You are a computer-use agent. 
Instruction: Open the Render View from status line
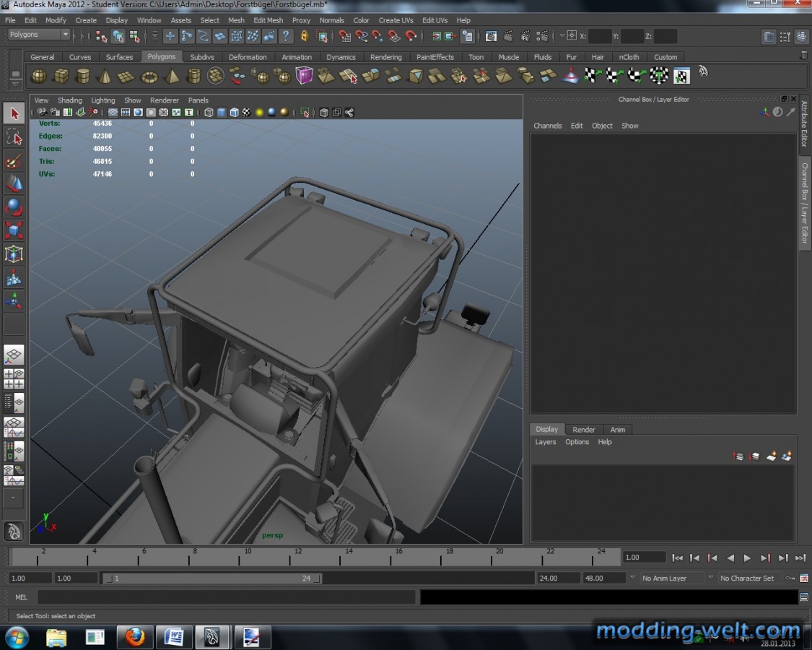click(491, 36)
